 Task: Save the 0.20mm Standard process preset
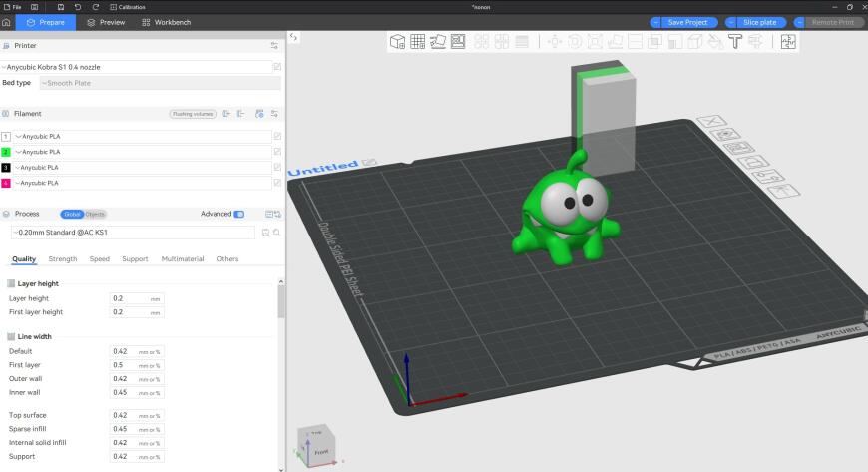(x=265, y=233)
